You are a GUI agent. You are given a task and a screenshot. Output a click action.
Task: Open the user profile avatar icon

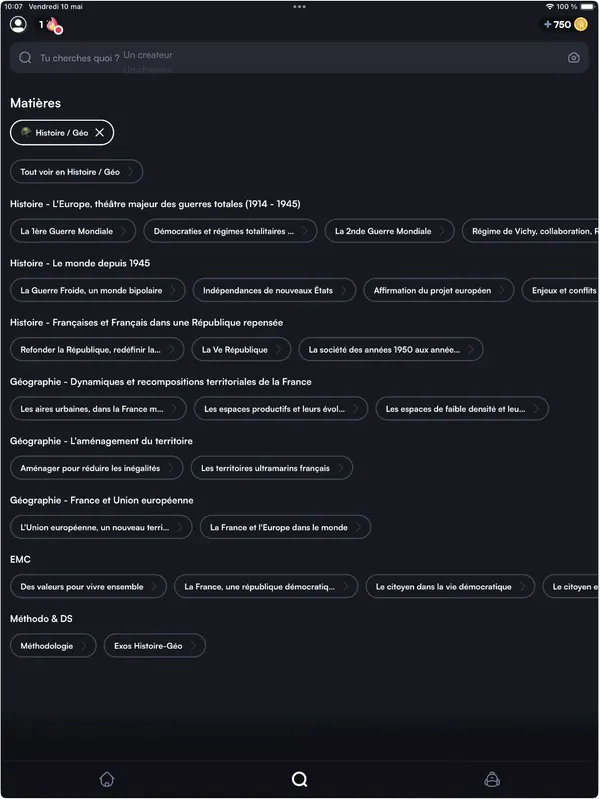pos(18,24)
